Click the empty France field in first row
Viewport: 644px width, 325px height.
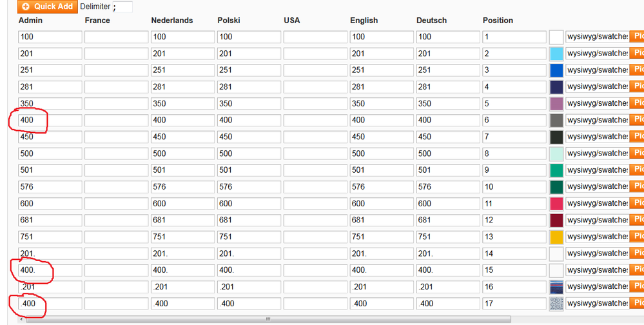[x=116, y=37]
